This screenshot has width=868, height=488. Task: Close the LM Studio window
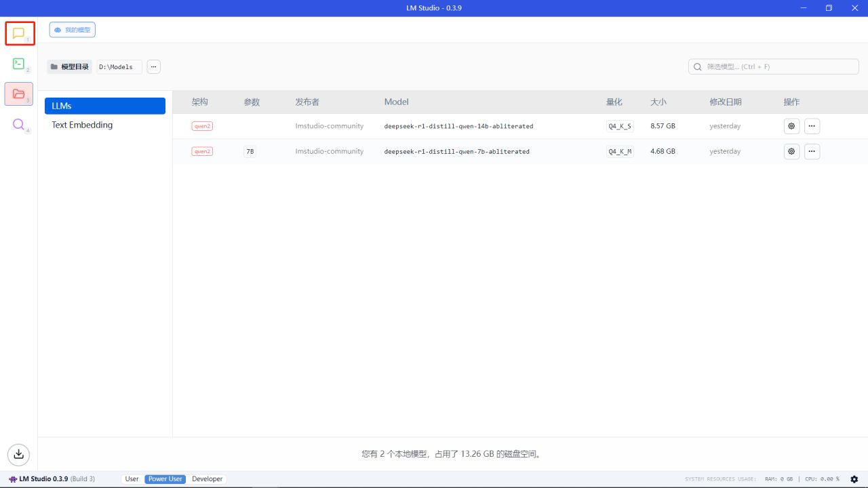pyautogui.click(x=854, y=8)
